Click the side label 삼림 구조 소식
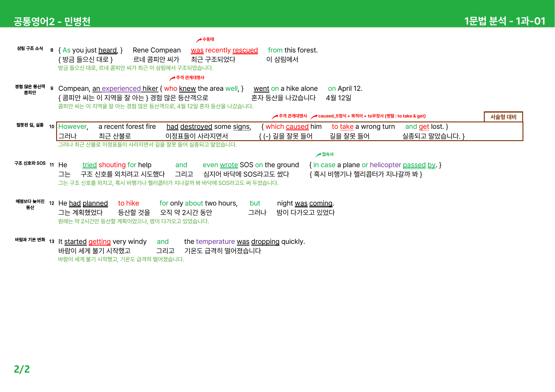555x392 pixels. tap(30, 48)
